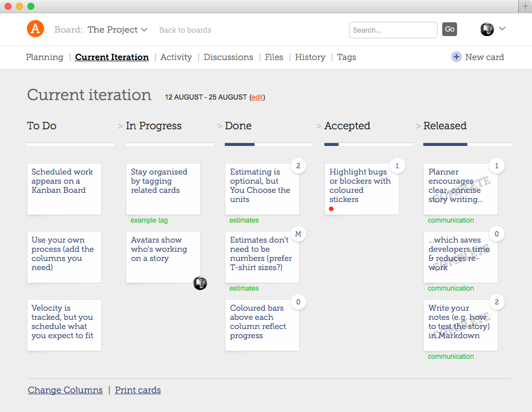Click the chevron beside the 'In Progress' column header
This screenshot has width=532, height=412.
(x=119, y=126)
